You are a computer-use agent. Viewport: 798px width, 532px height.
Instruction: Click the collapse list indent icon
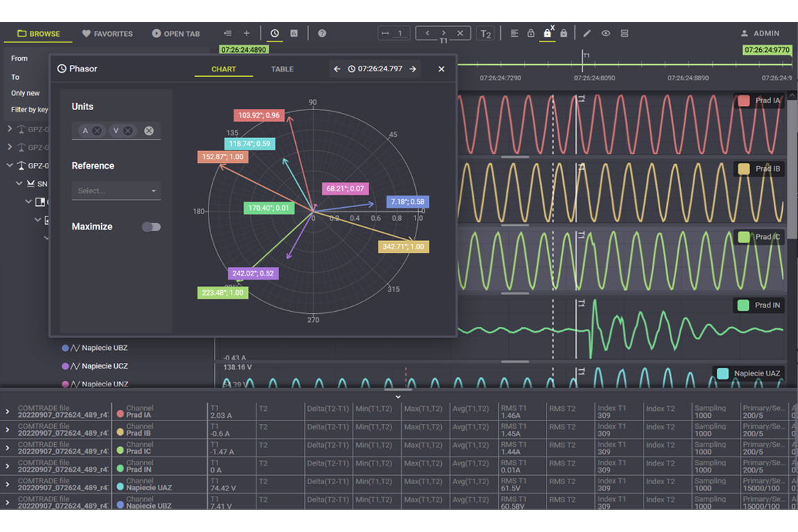[x=227, y=34]
